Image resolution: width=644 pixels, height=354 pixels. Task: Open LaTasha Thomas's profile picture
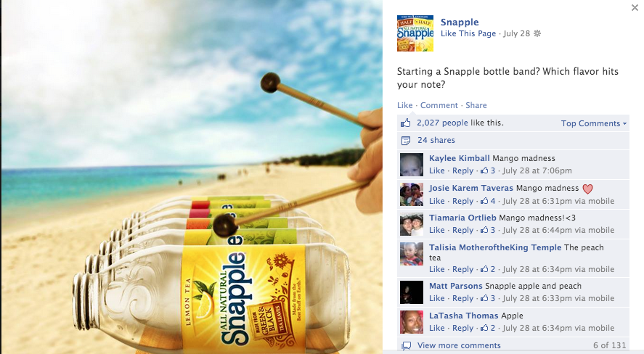point(412,322)
